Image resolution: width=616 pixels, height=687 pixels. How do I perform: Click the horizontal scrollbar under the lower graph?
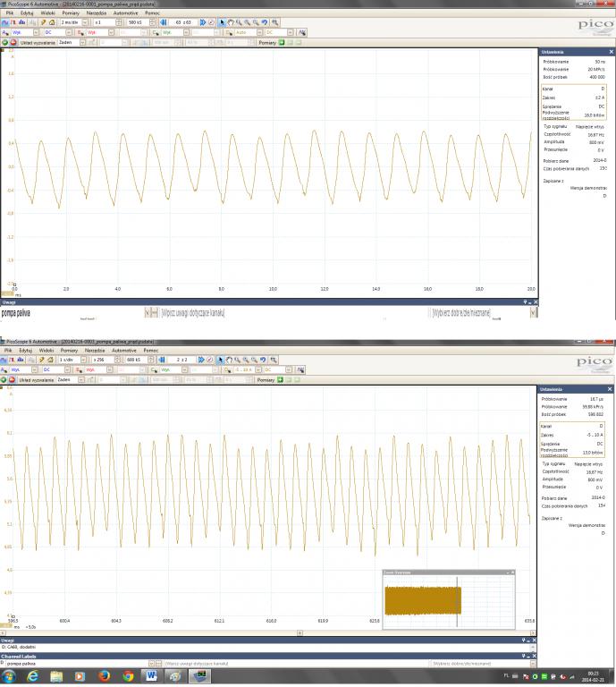(268, 631)
